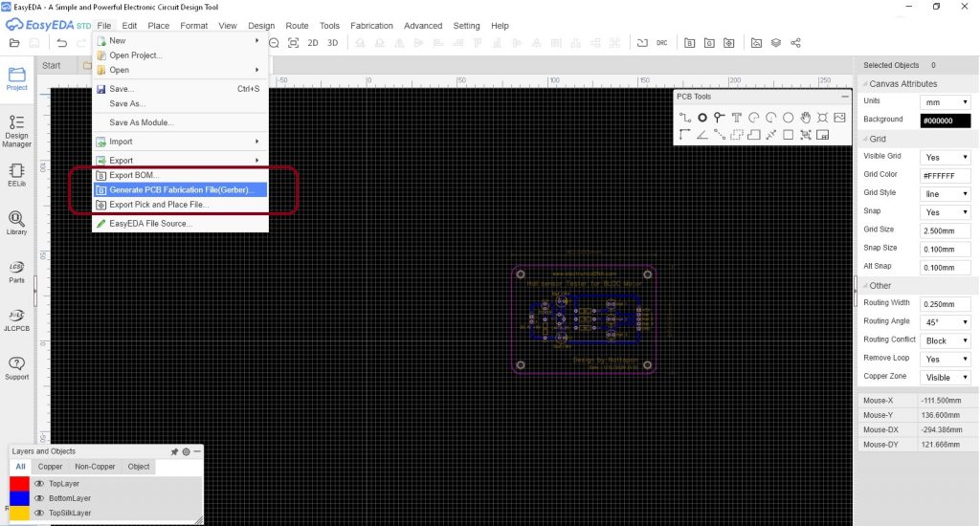Minimize the PCB Tools panel
This screenshot has width=980, height=526.
point(845,97)
